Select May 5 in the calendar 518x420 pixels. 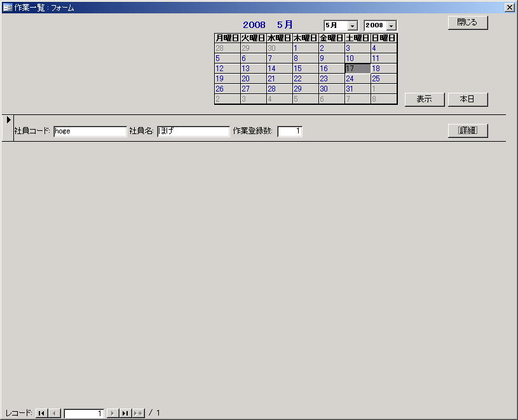[228, 58]
